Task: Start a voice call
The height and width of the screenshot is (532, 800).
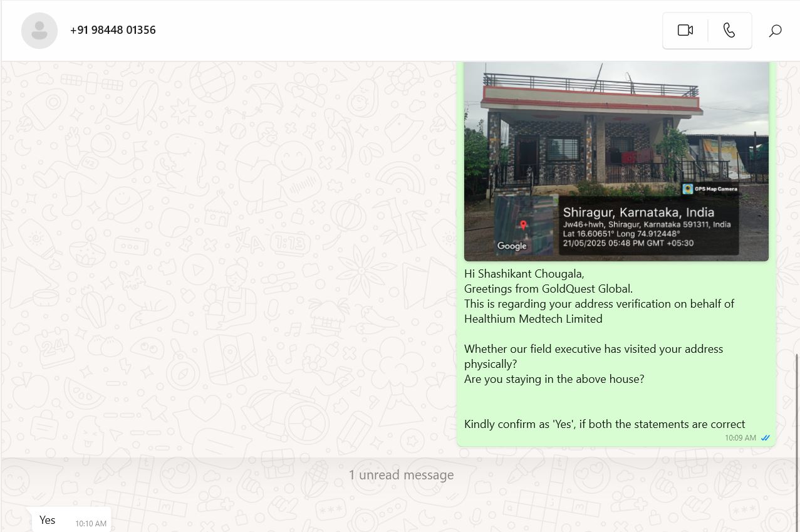Action: click(729, 30)
